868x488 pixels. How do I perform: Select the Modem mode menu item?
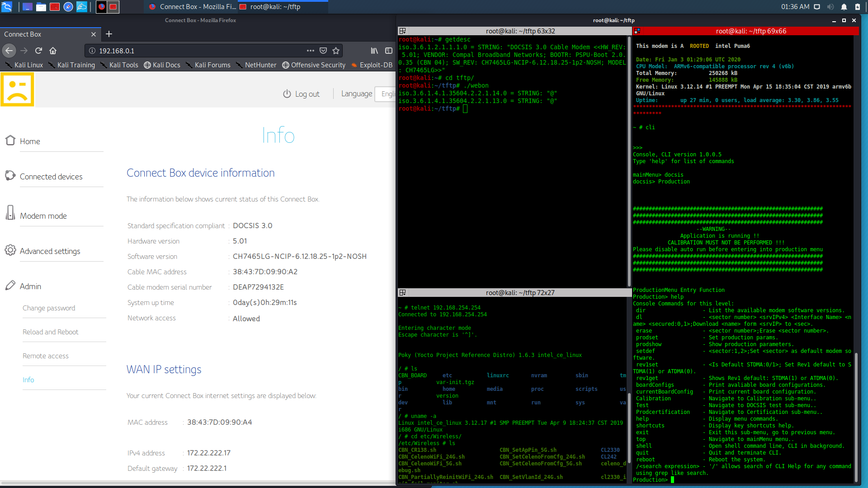tap(43, 216)
